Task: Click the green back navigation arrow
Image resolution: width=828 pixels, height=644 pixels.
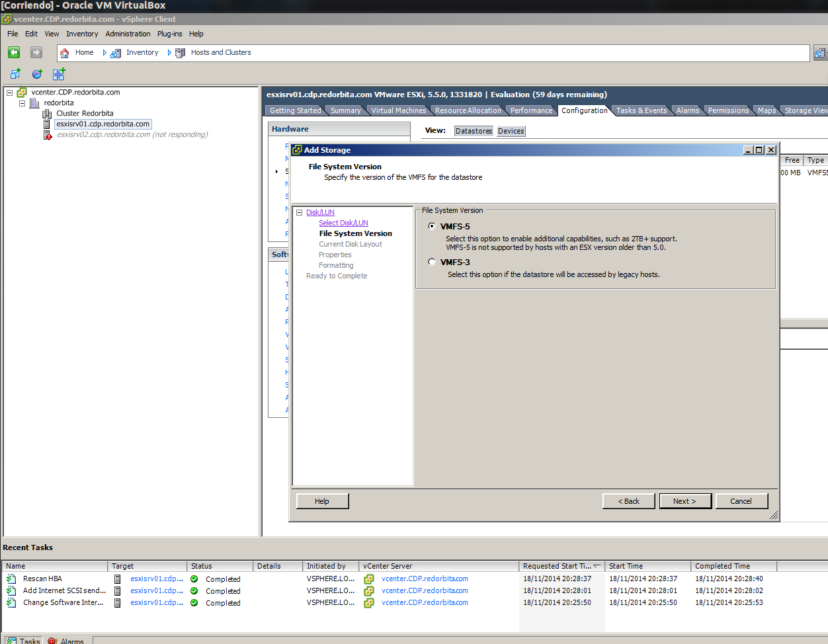Action: click(x=14, y=52)
